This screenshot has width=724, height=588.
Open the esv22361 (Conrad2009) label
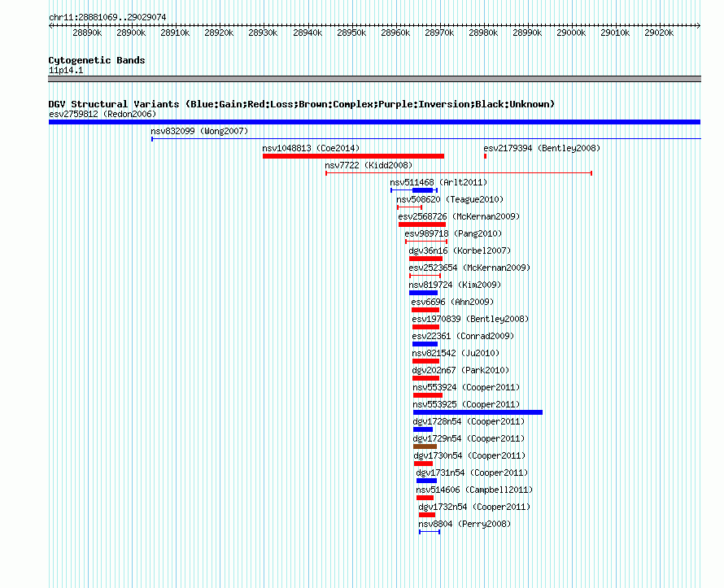463,336
